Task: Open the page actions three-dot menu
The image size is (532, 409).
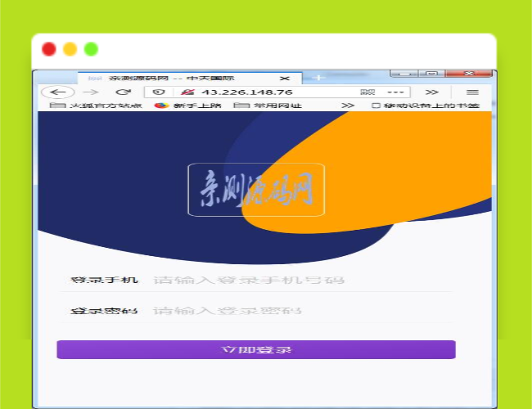Action: pos(395,92)
